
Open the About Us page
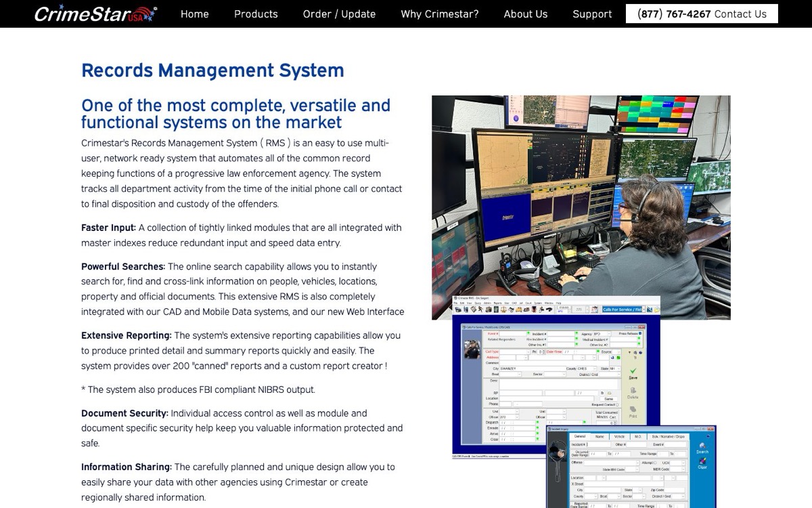[x=526, y=14]
